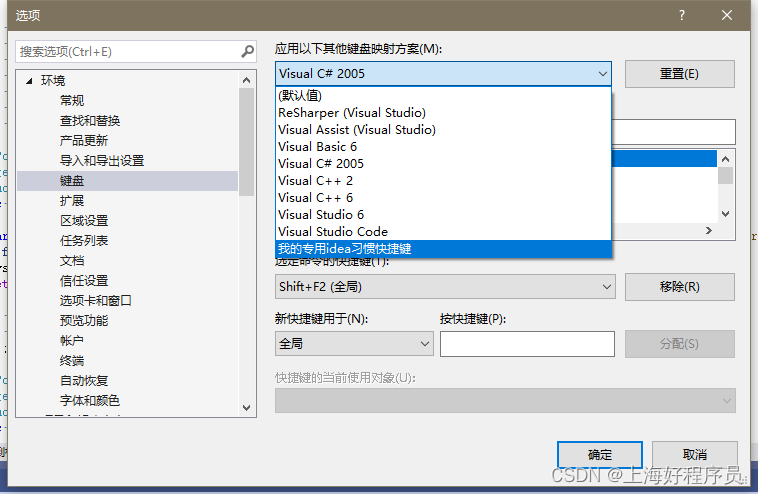Viewport: 758px width, 494px height.
Task: Open the 全局 scope dropdown
Action: pyautogui.click(x=354, y=344)
